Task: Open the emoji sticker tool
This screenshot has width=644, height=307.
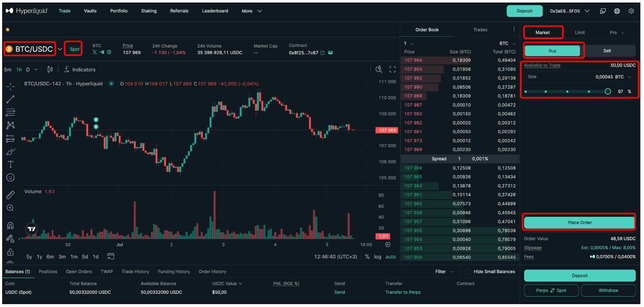Action: click(x=10, y=178)
